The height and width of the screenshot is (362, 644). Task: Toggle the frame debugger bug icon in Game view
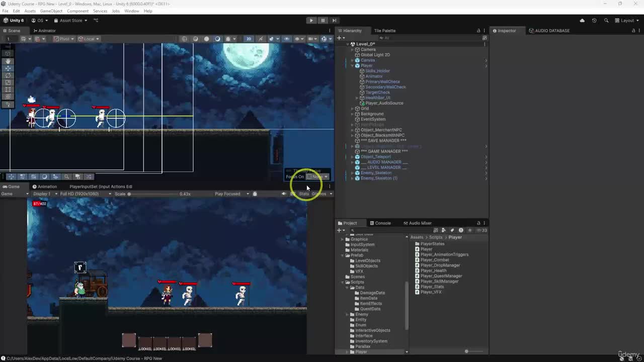point(255,194)
